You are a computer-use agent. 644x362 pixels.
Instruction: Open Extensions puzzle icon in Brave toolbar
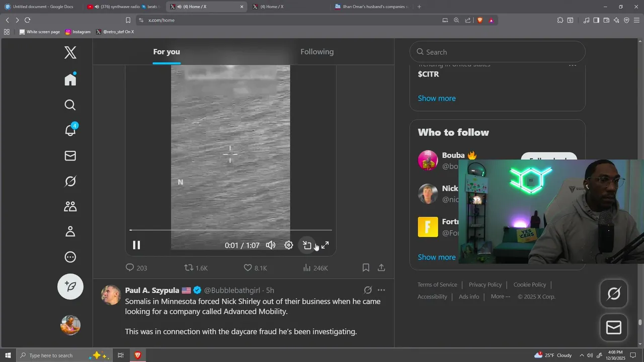pyautogui.click(x=560, y=20)
